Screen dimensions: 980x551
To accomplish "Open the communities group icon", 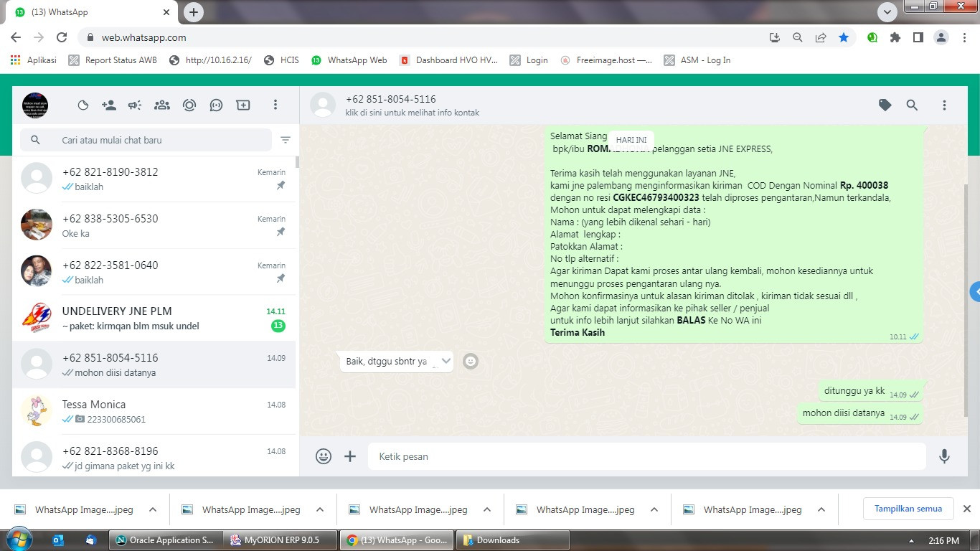I will click(162, 105).
